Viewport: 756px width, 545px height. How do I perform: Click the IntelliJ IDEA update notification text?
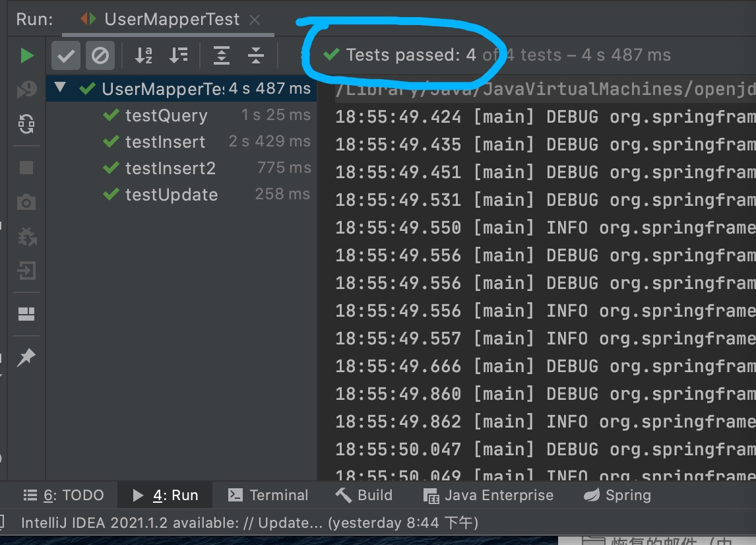tap(248, 523)
